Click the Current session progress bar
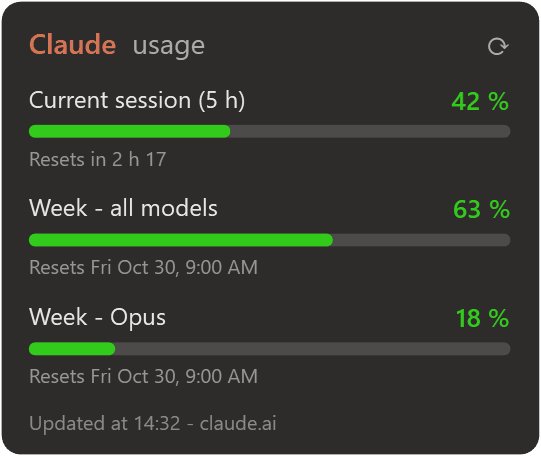The image size is (541, 456). tap(269, 131)
